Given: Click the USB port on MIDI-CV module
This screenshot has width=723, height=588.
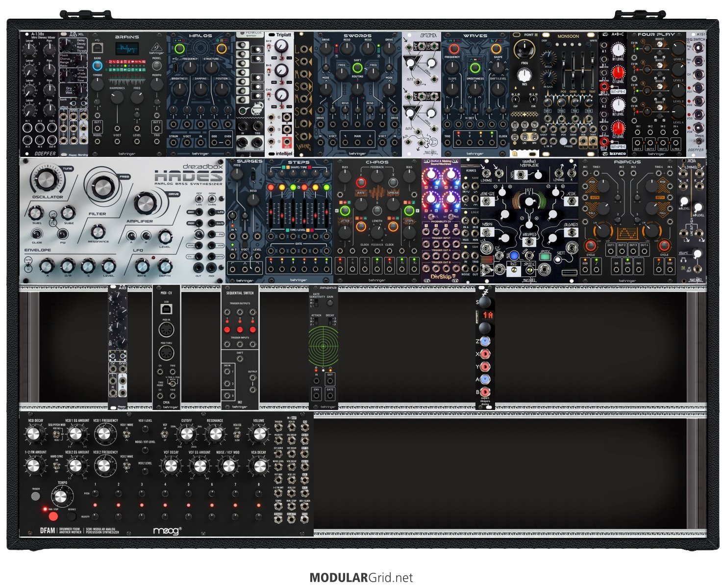Looking at the screenshot, I should pos(166,308).
